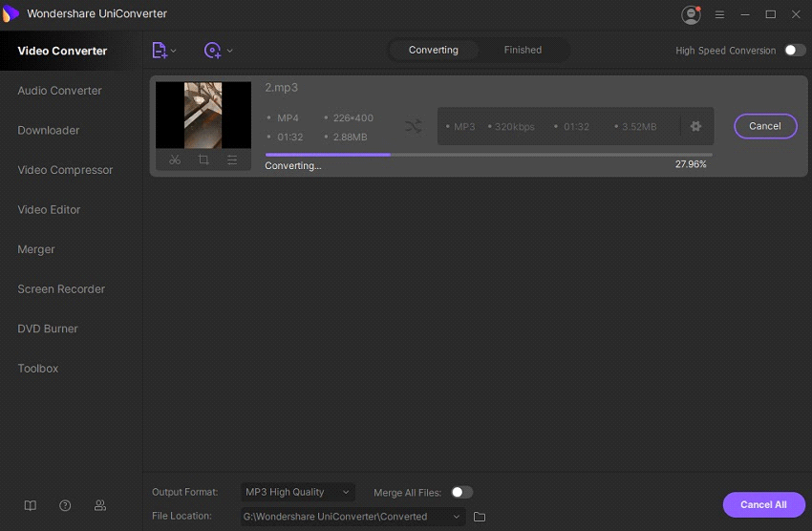This screenshot has height=531, width=812.
Task: Open Screen Recorder section
Action: (x=61, y=289)
